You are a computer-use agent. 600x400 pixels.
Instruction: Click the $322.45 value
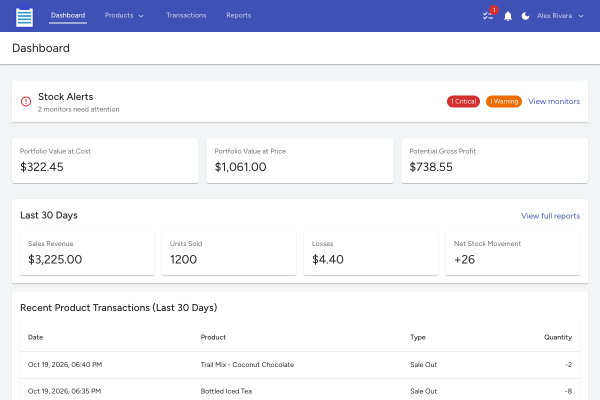click(x=42, y=167)
